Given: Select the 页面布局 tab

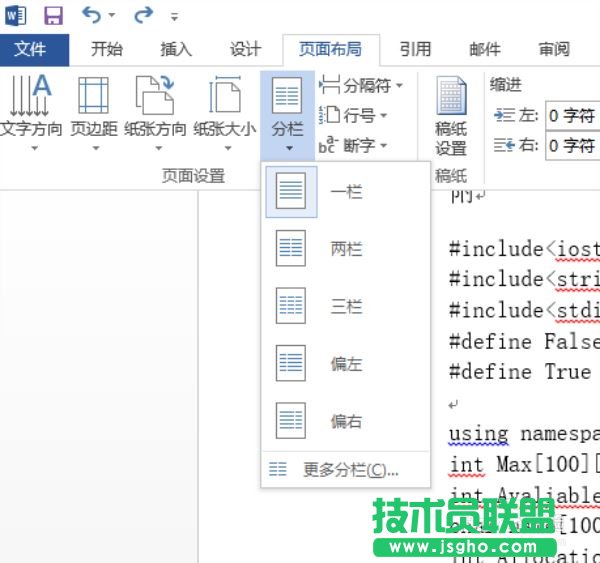Looking at the screenshot, I should coord(331,49).
